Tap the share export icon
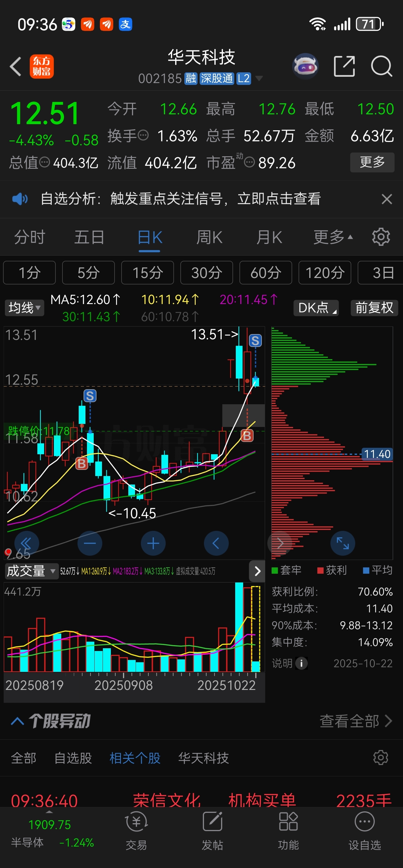The height and width of the screenshot is (868, 403). point(345,66)
